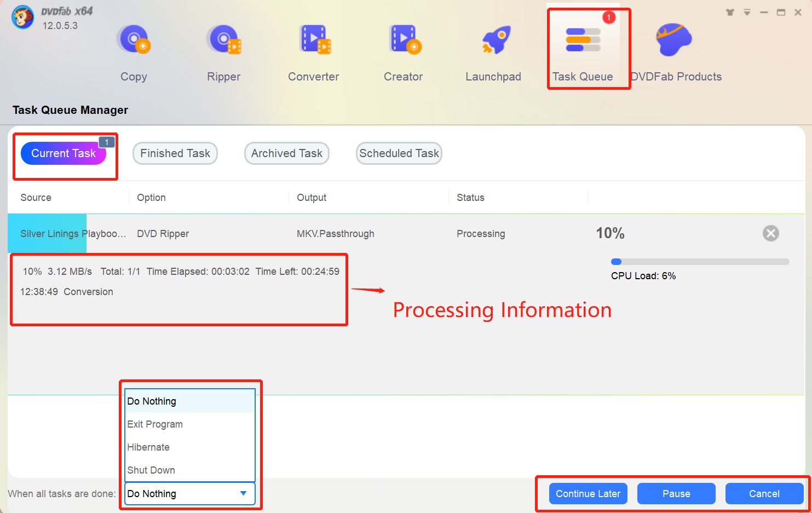Screen dimensions: 812x513
Task: Switch to the Scheduled Task tab
Action: (399, 153)
